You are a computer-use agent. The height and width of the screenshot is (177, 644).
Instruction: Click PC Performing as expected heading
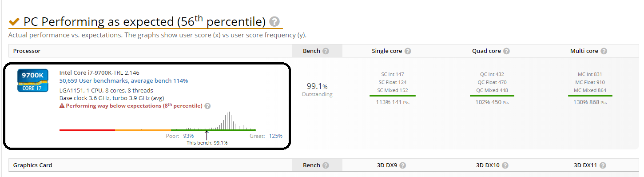coord(144,21)
